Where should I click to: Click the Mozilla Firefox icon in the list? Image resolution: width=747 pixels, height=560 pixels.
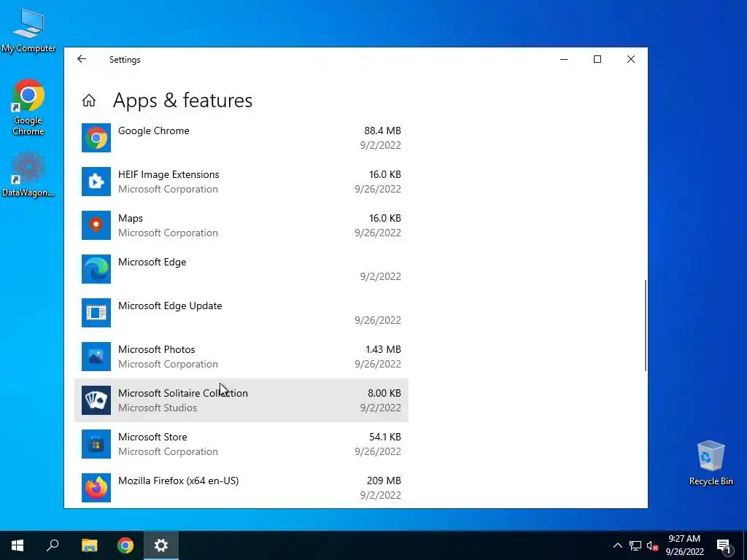point(96,488)
